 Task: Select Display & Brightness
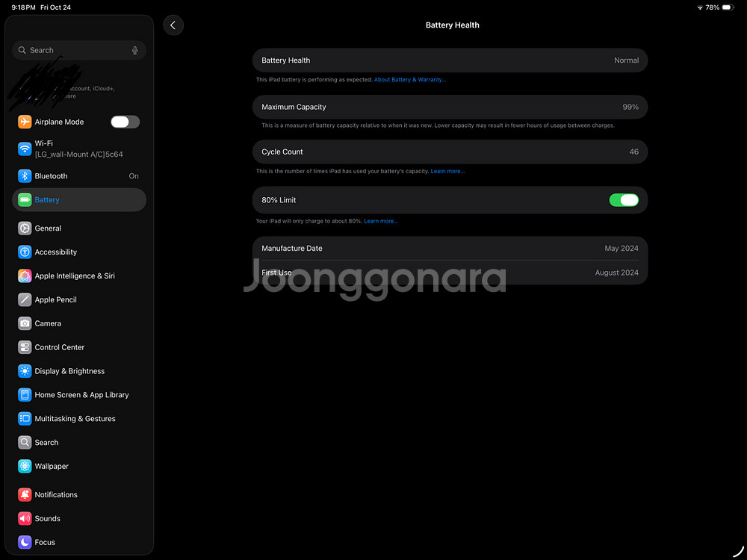coord(69,371)
